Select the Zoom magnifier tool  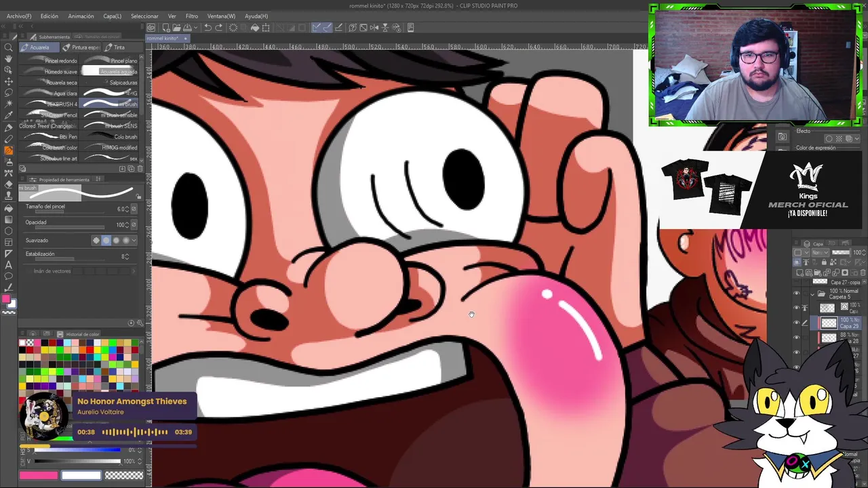coord(9,47)
